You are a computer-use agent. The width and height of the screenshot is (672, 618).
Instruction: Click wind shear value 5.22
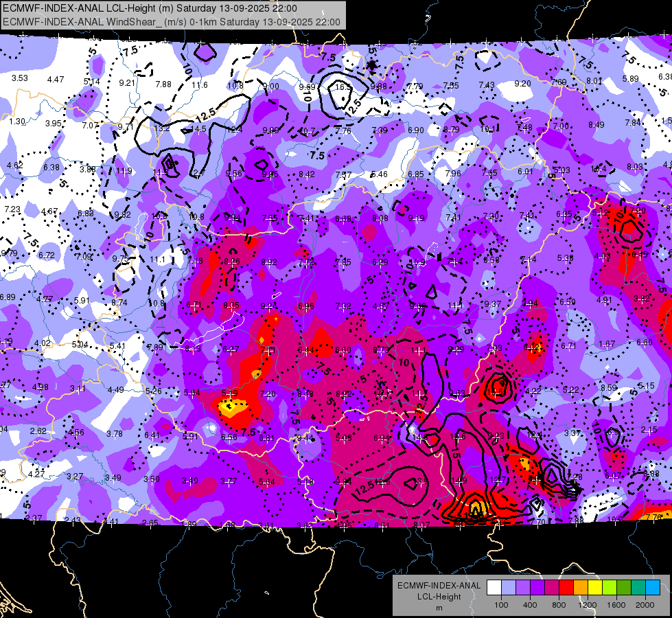point(571,389)
